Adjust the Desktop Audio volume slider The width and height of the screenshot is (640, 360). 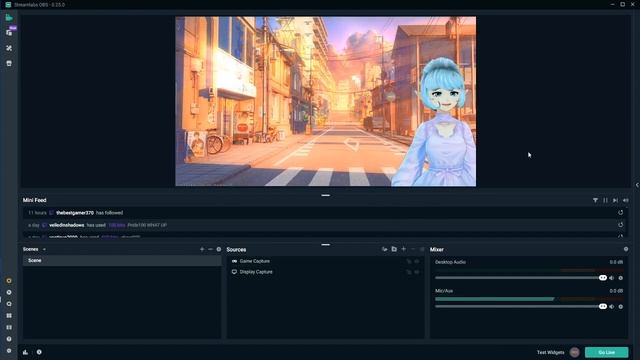(x=521, y=278)
